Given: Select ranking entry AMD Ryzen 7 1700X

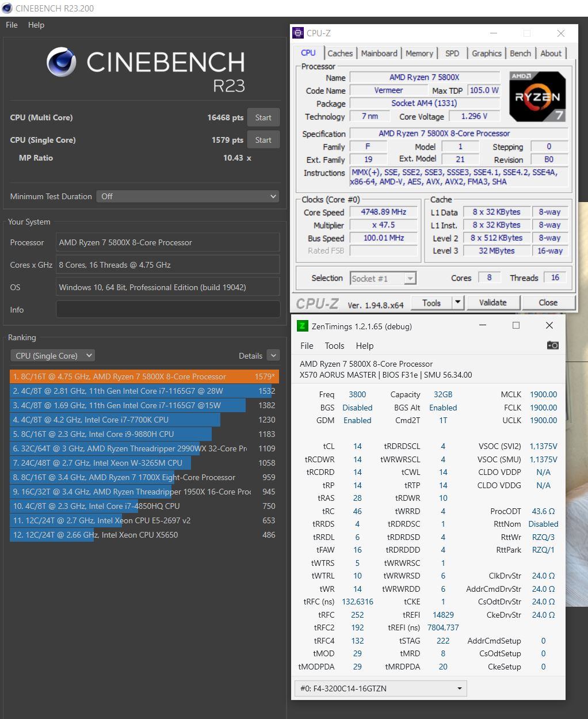Looking at the screenshot, I should [x=144, y=477].
